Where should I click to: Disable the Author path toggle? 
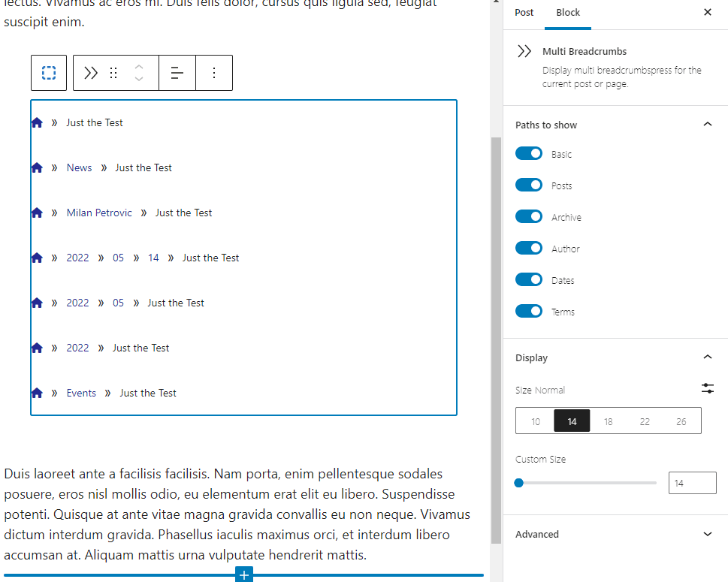[528, 249]
